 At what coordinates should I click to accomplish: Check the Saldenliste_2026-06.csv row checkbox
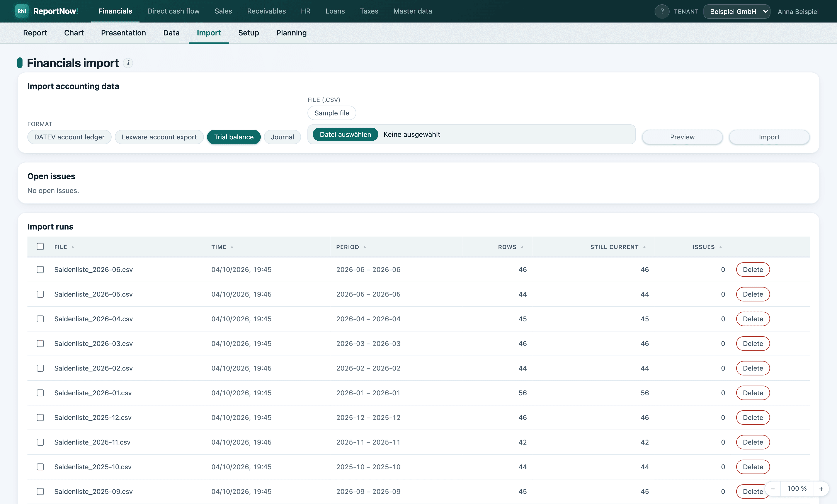[40, 269]
